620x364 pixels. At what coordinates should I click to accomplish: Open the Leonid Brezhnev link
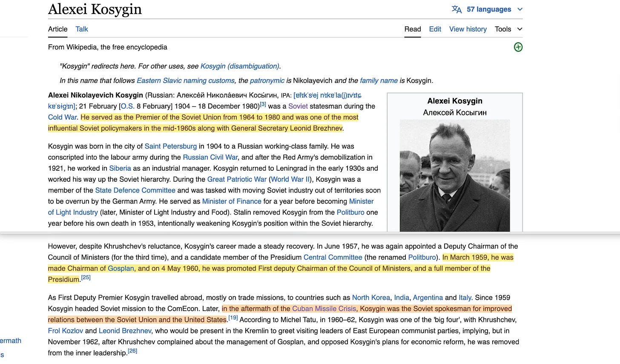click(125, 331)
